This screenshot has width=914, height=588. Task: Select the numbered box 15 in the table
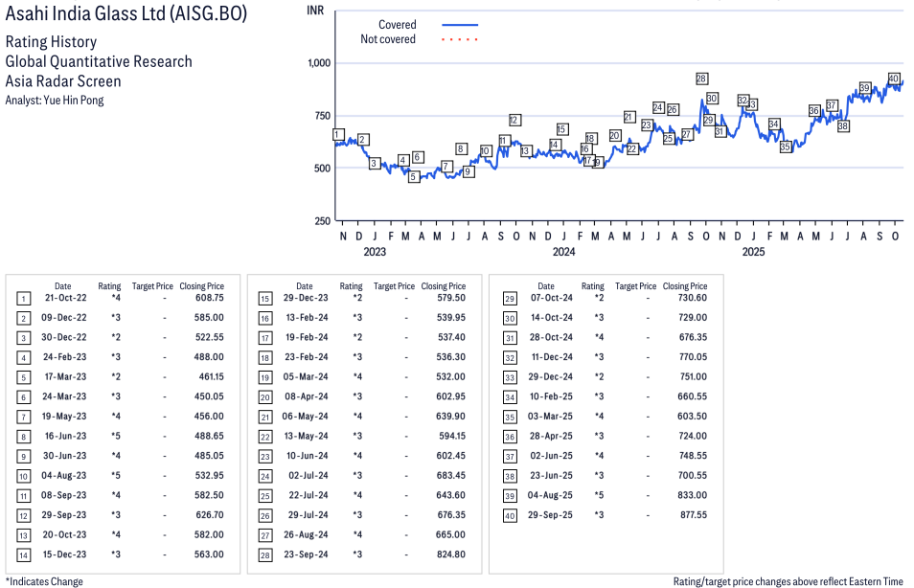coord(264,298)
